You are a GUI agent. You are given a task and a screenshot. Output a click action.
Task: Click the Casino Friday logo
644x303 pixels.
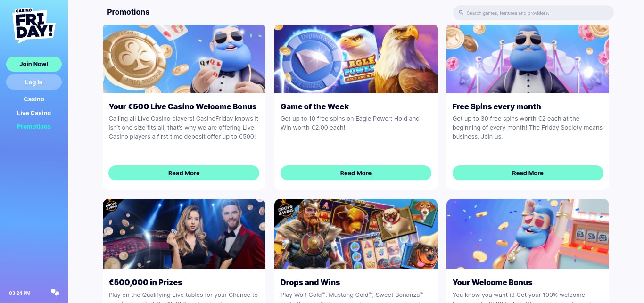(x=34, y=26)
